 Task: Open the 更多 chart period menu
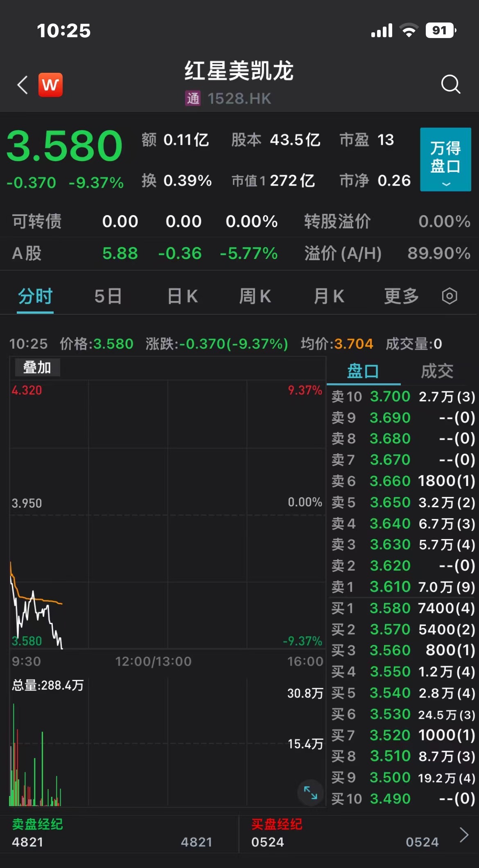point(401,296)
